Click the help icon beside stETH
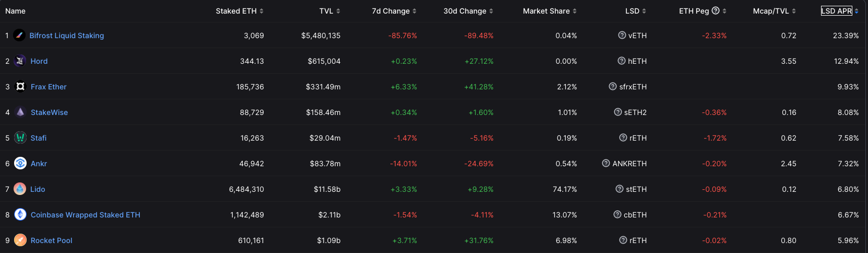This screenshot has height=253, width=868. point(620,189)
